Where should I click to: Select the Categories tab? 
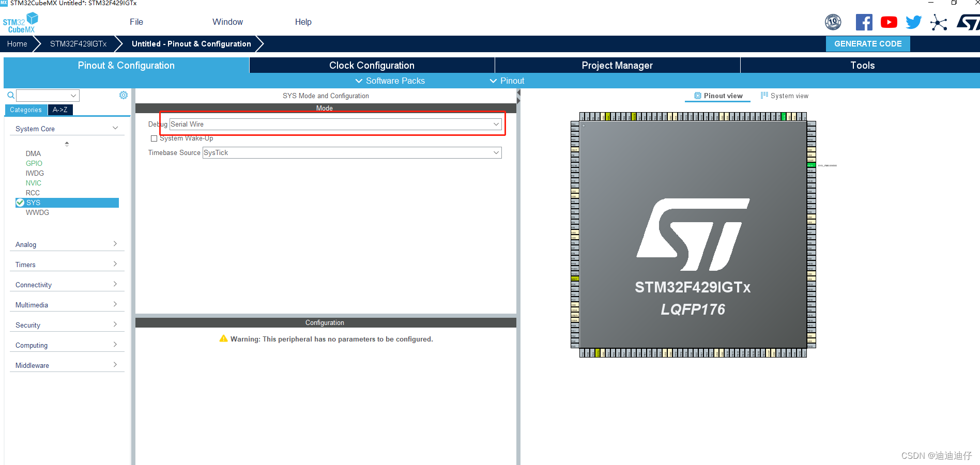(26, 110)
